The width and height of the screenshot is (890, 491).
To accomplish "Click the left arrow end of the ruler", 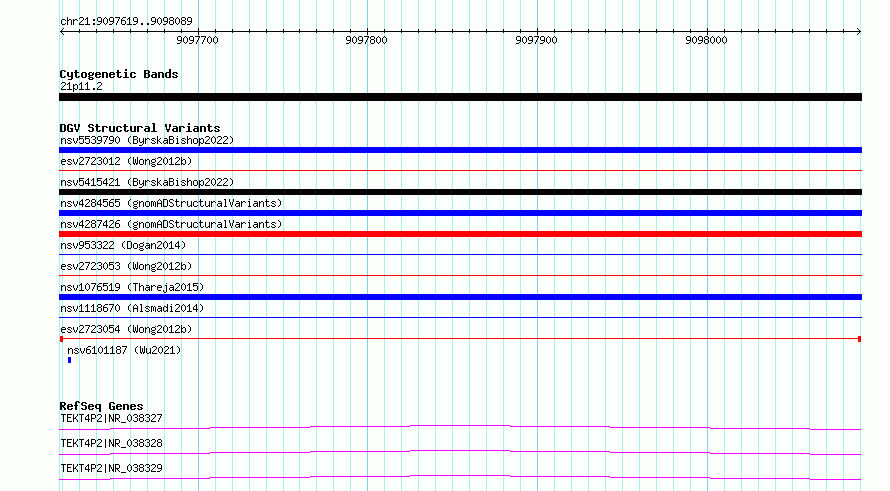I will click(x=62, y=32).
